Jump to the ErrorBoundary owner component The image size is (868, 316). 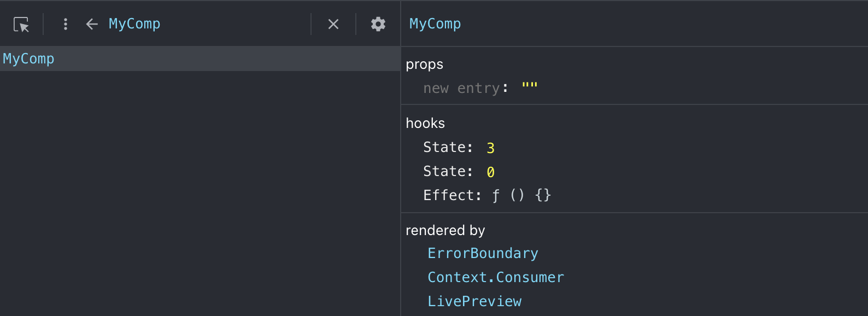coord(483,254)
